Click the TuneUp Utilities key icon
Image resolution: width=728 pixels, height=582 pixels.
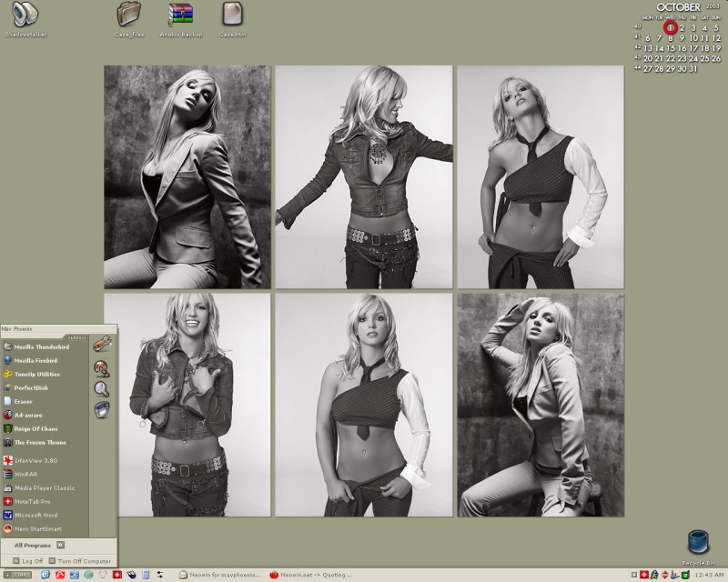tap(8, 374)
